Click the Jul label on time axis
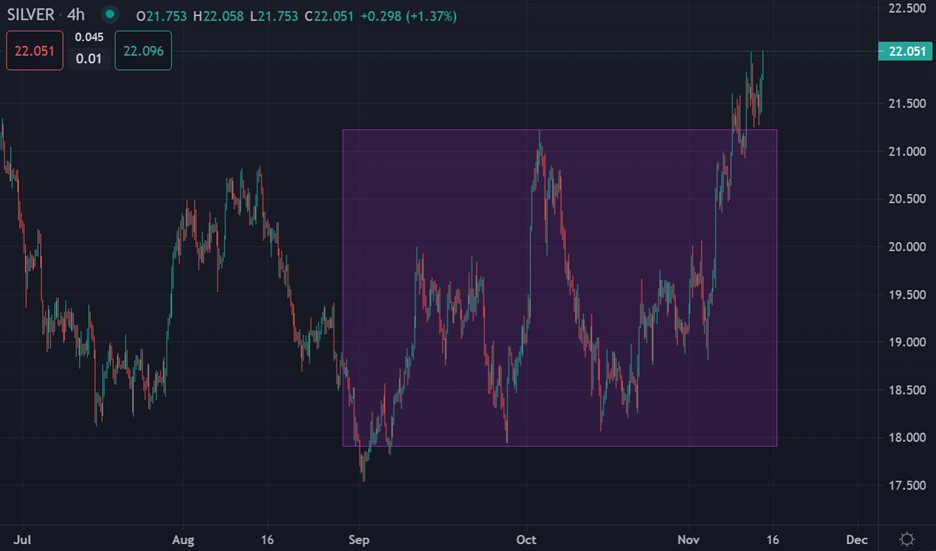The image size is (936, 551). click(x=22, y=540)
